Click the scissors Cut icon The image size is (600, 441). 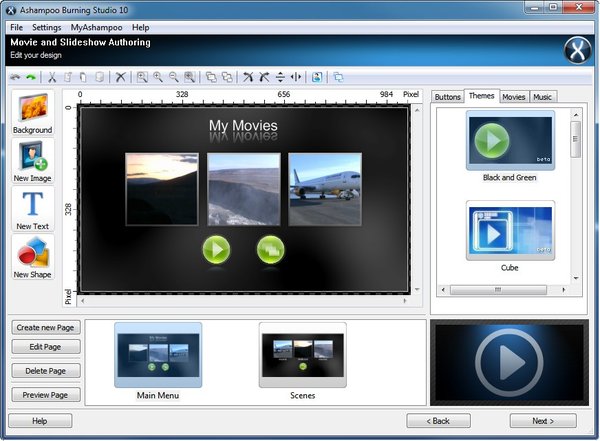(x=53, y=77)
